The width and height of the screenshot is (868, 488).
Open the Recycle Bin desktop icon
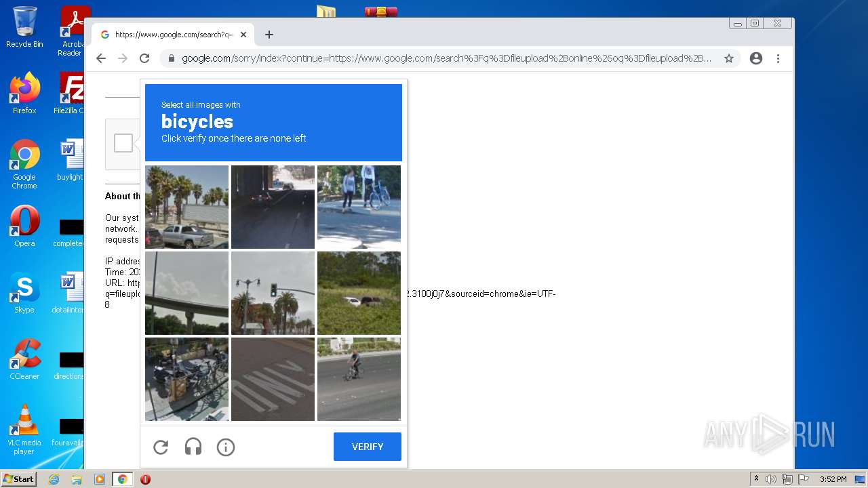pos(24,27)
